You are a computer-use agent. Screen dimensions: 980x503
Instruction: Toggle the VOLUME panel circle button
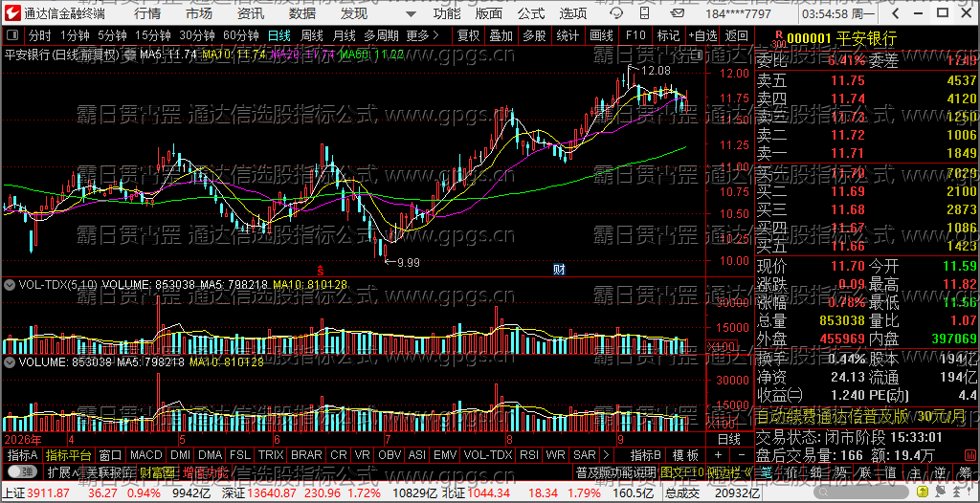(x=10, y=361)
